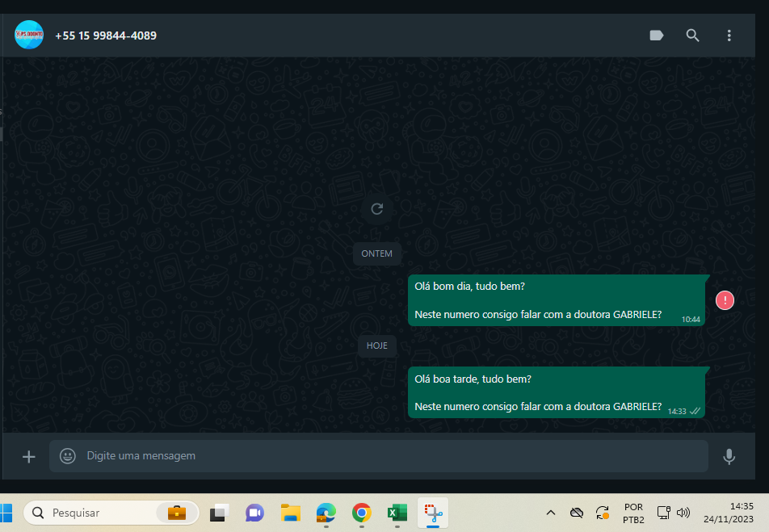
Task: Focus the 'Digite uma mensagem' input field
Action: pyautogui.click(x=379, y=456)
